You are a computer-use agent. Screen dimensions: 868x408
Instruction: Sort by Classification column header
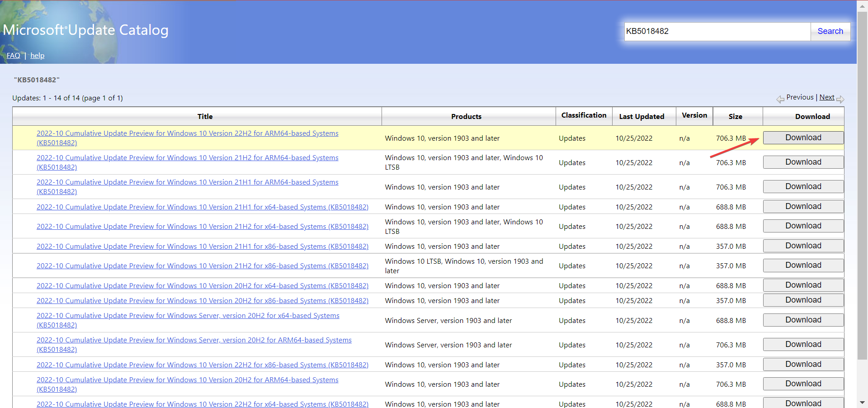pos(584,115)
